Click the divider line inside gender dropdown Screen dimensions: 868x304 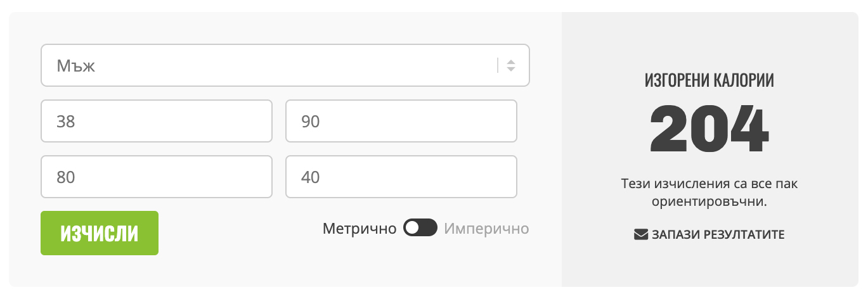tap(498, 65)
